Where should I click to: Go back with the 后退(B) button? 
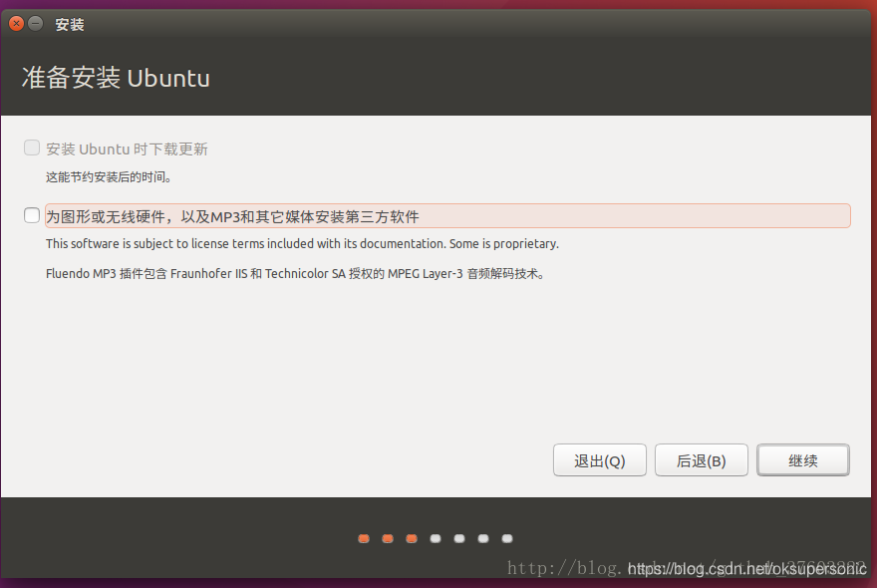(x=702, y=460)
